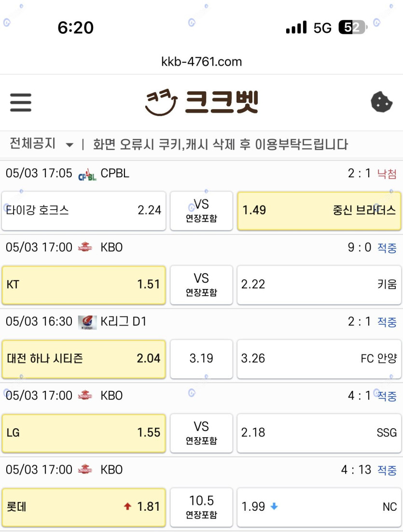
Task: Tap the red up arrow beside 1.81
Action: click(127, 506)
